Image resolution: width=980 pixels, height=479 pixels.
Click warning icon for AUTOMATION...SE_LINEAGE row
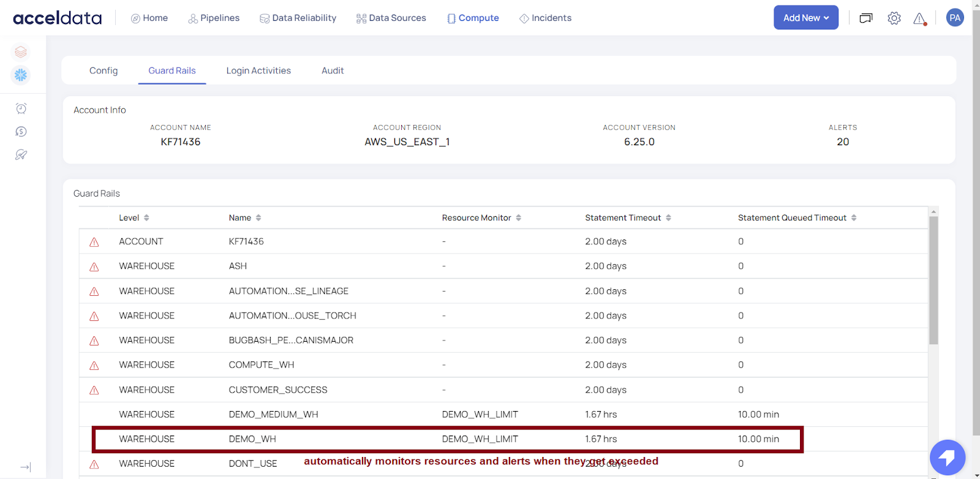point(94,292)
